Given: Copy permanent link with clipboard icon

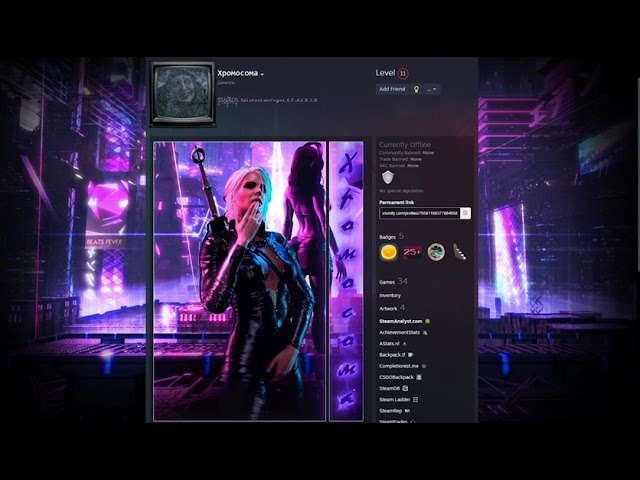Looking at the screenshot, I should click(x=465, y=213).
